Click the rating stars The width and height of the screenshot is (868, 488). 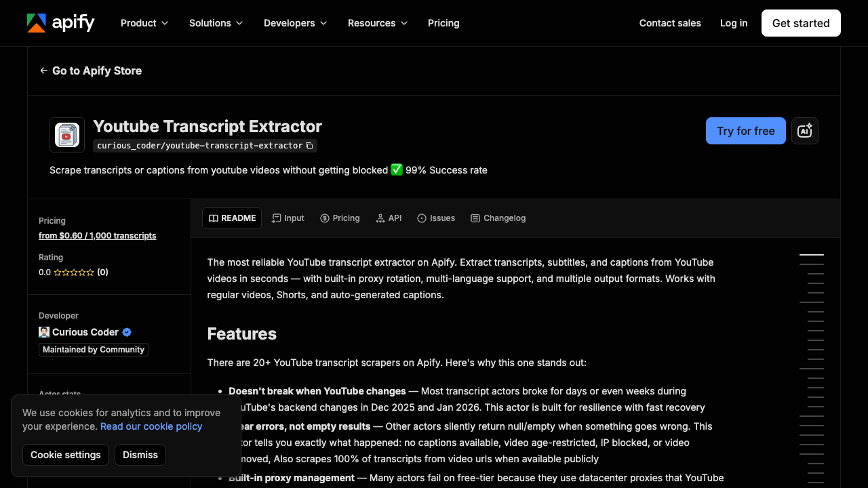click(74, 272)
